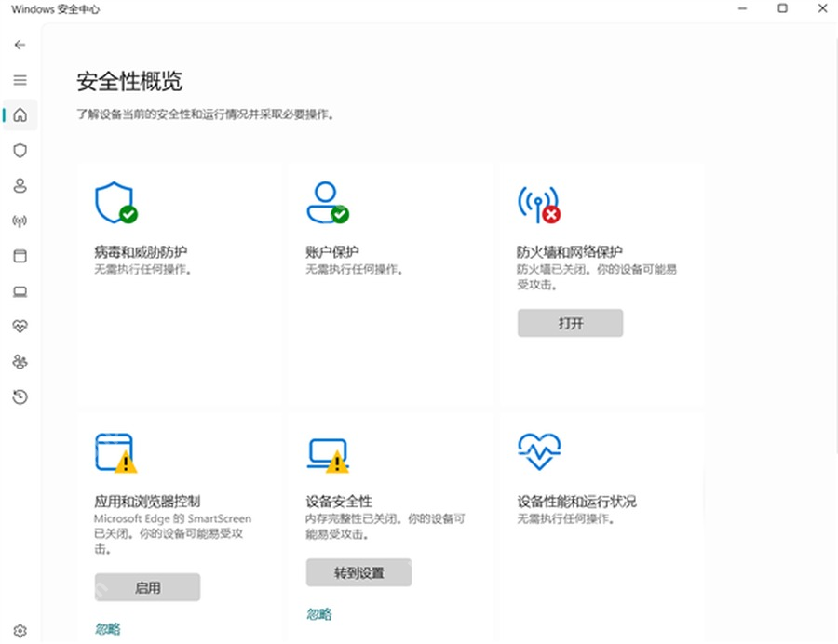
Task: Select the Home icon in sidebar
Action: [x=20, y=114]
